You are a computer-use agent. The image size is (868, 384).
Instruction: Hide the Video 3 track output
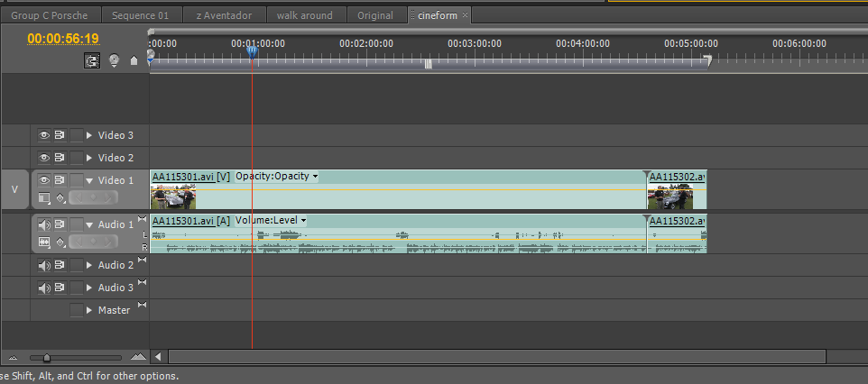pos(43,135)
